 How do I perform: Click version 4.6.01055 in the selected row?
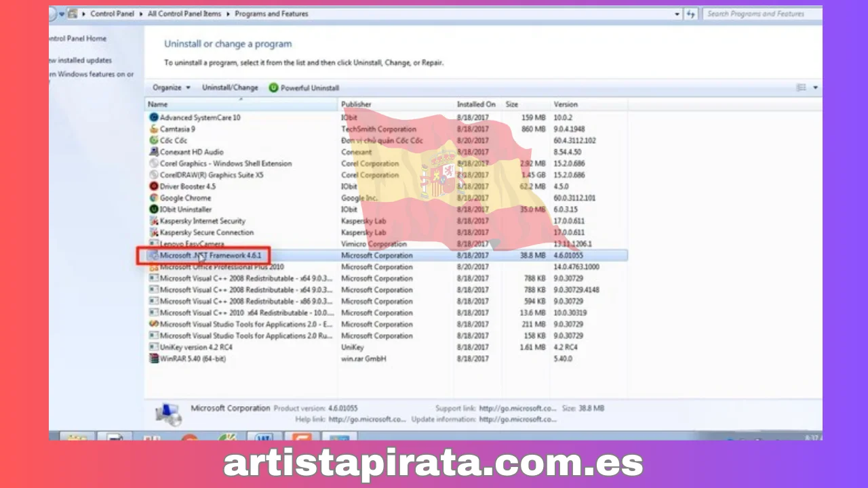(x=568, y=256)
